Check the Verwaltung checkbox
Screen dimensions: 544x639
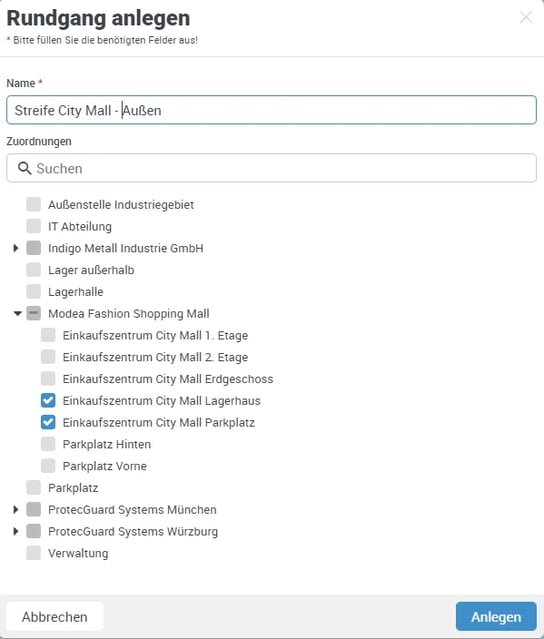click(x=33, y=553)
